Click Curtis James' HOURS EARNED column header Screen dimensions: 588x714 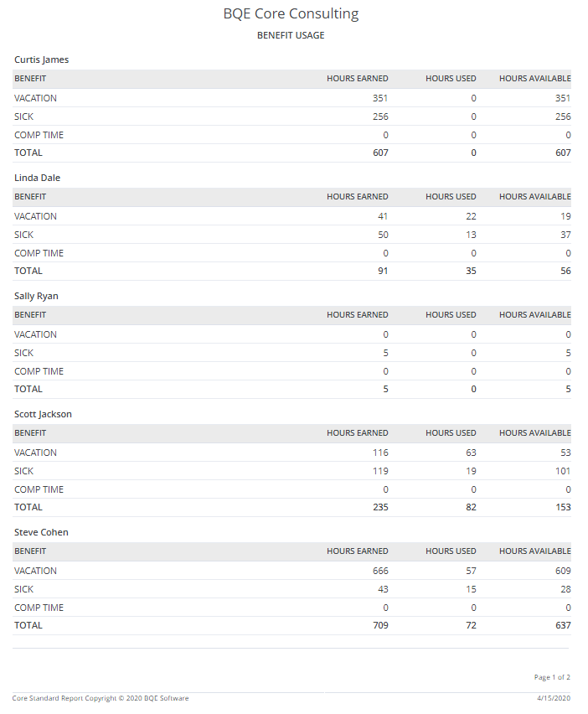point(358,78)
